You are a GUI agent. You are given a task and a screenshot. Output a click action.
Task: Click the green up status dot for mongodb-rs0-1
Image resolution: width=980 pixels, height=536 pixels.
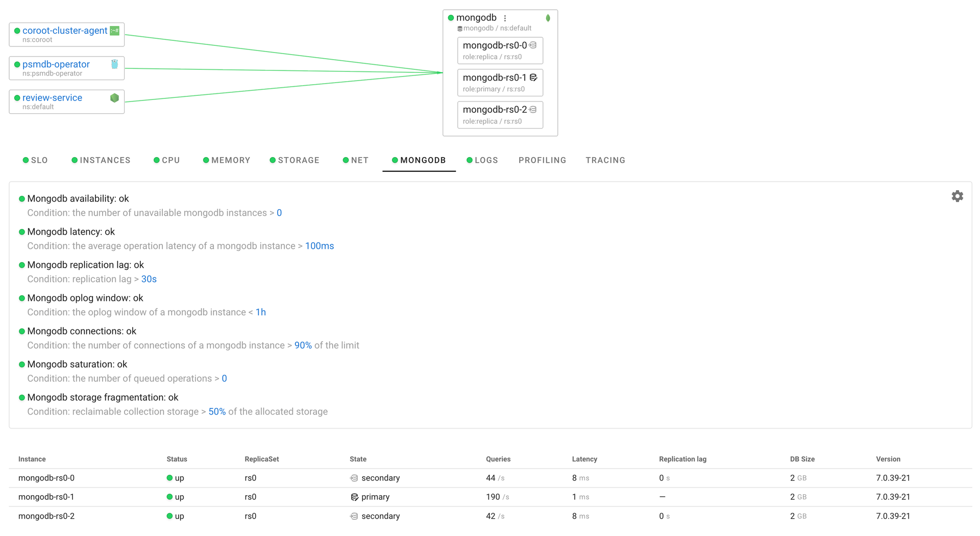(x=169, y=497)
